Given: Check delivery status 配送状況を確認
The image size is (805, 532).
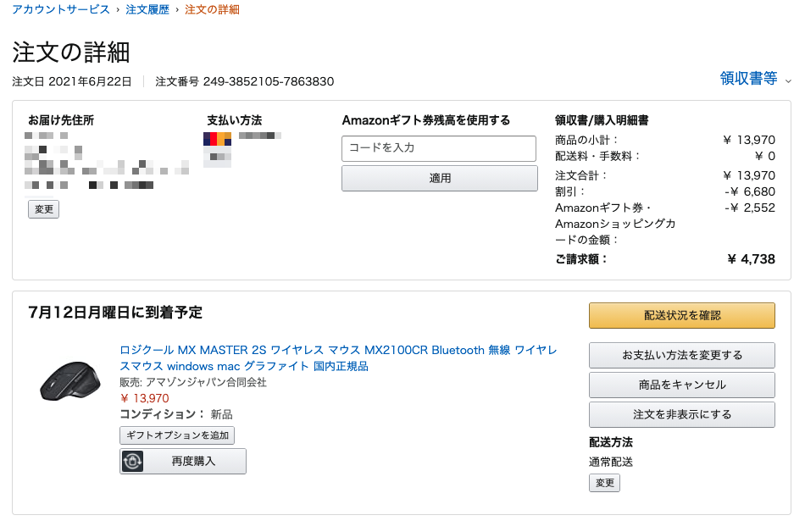Looking at the screenshot, I should [682, 315].
